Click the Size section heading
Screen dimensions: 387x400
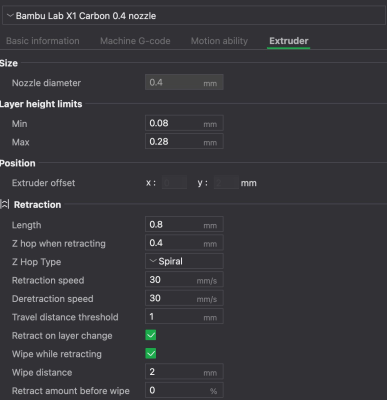pos(9,63)
